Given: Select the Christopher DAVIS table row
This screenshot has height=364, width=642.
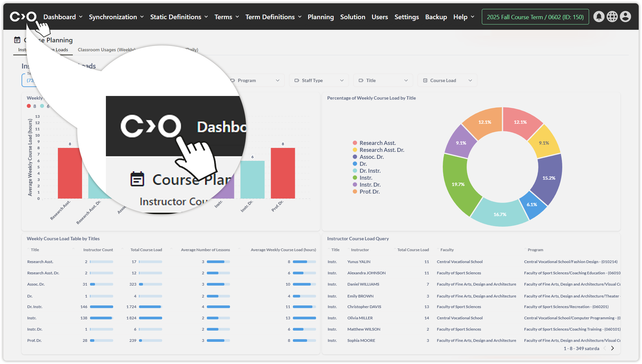Looking at the screenshot, I should tap(364, 307).
